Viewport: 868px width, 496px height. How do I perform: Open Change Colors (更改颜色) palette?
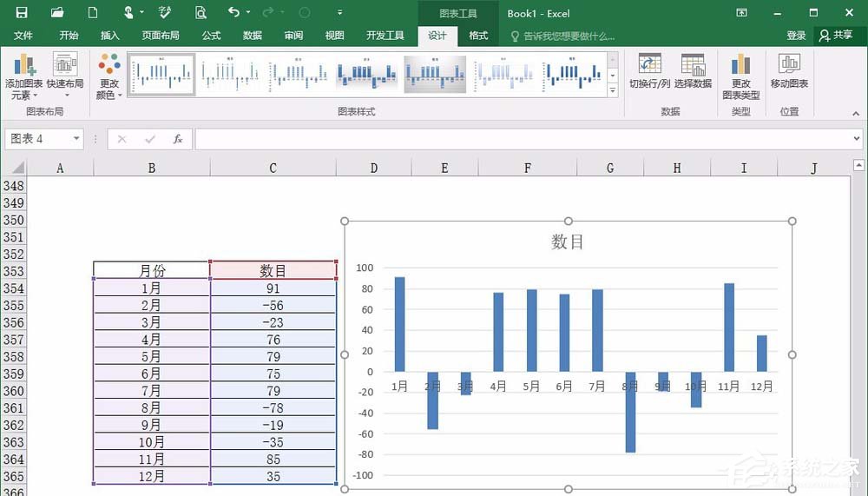tap(109, 76)
